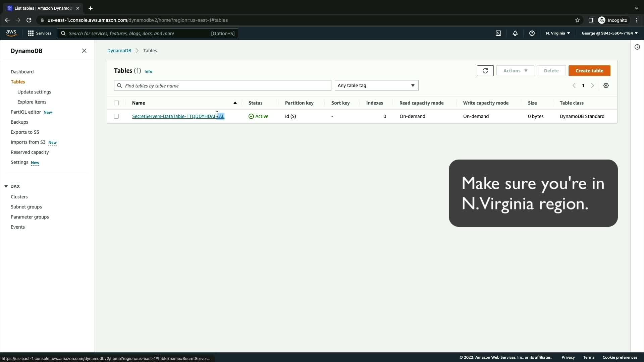Open the info panel icon at right edge
The width and height of the screenshot is (644, 362).
(637, 47)
